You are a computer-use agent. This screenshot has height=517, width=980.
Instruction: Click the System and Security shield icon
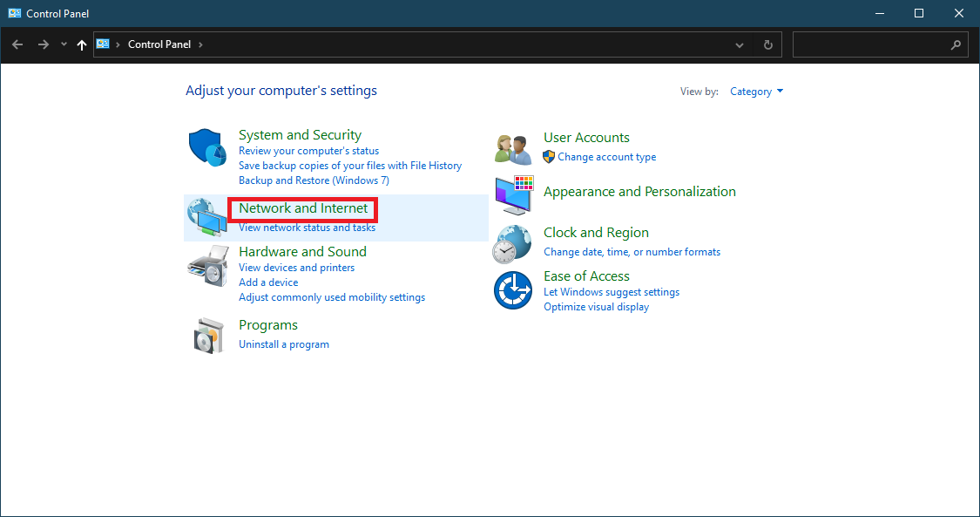point(207,146)
